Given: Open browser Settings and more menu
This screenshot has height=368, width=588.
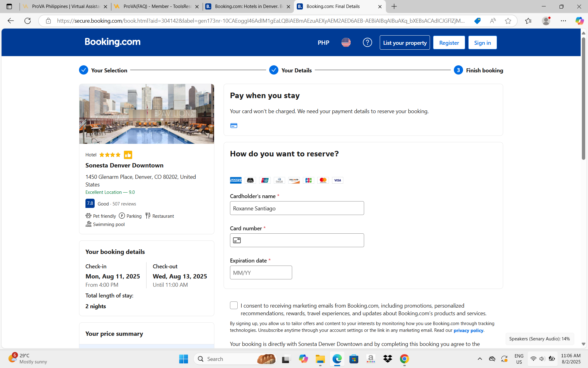Looking at the screenshot, I should click(x=563, y=21).
